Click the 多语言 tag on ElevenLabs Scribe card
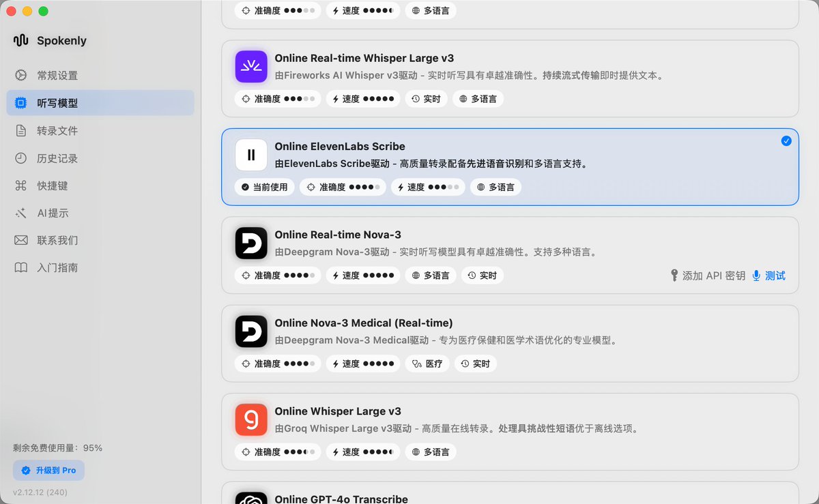The image size is (819, 504). [x=495, y=187]
